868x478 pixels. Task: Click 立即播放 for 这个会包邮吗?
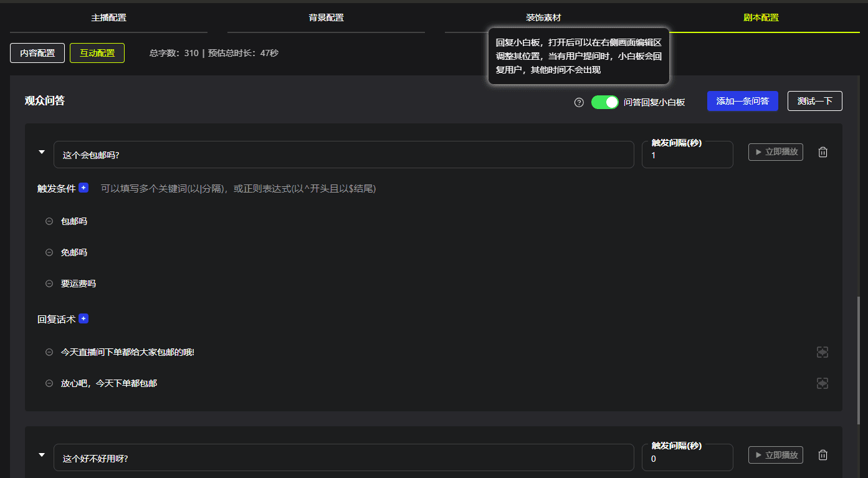[x=776, y=151]
